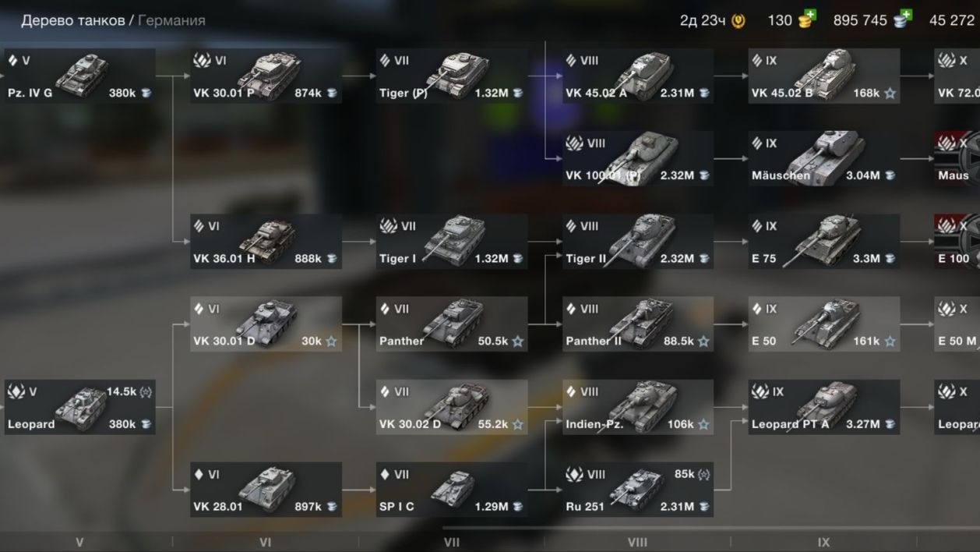Click the Германия breadcrumb label
Screen dimensions: 980x552
pyautogui.click(x=171, y=20)
